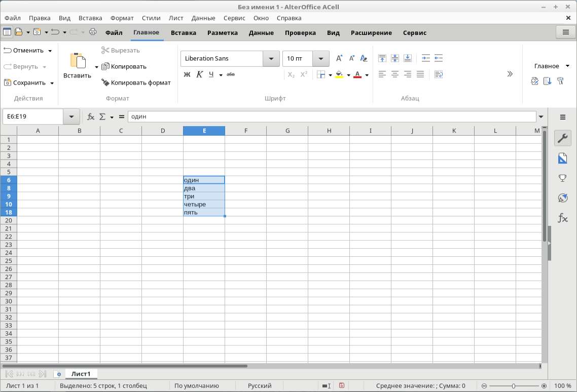Align cell content to bottom
Image resolution: width=577 pixels, height=392 pixels.
click(407, 58)
